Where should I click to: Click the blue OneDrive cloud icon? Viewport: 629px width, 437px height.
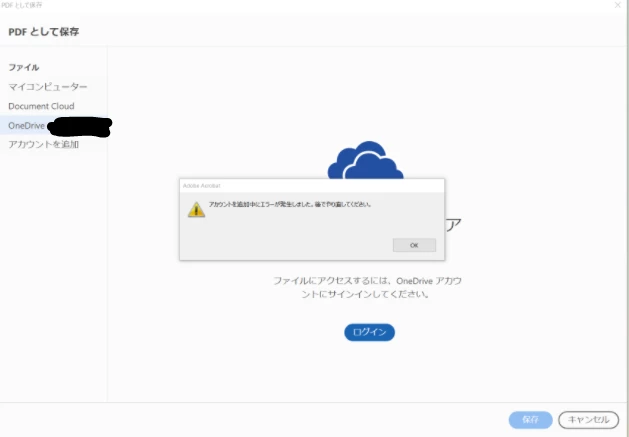[365, 160]
